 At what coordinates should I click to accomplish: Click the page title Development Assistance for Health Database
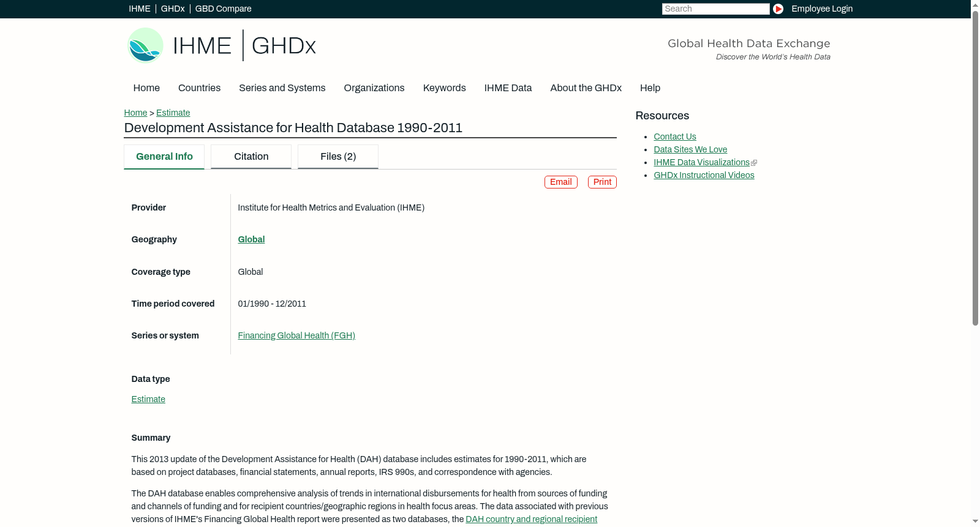coord(293,128)
